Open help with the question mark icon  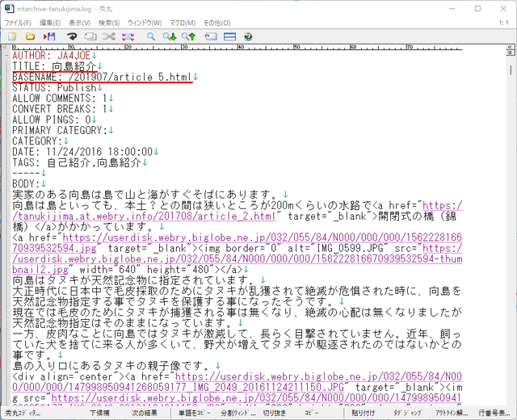click(249, 36)
